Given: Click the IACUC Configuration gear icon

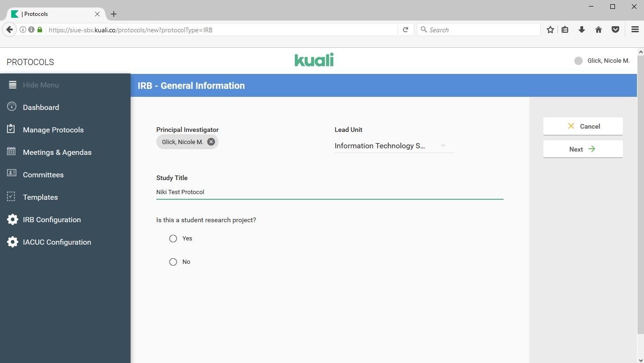Looking at the screenshot, I should click(13, 242).
